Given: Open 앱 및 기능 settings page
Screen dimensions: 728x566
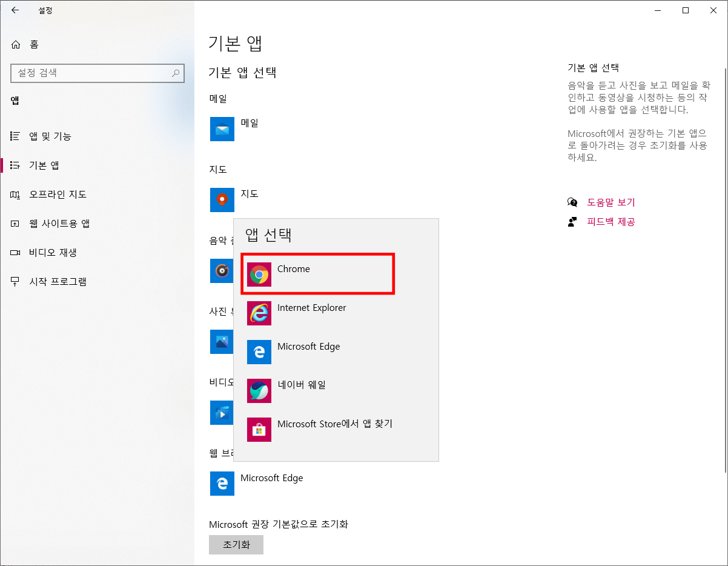Looking at the screenshot, I should [x=97, y=136].
